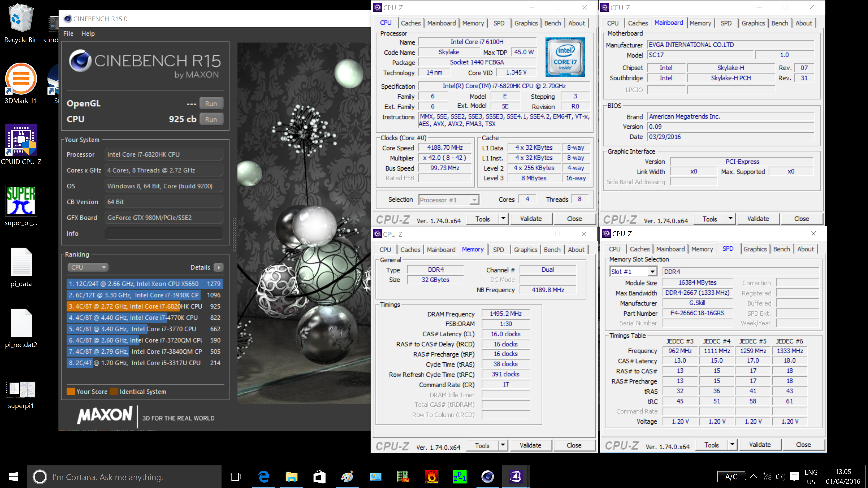Select Memory tab in Mainboard CPU-Z window
The image size is (868, 488).
click(x=700, y=23)
